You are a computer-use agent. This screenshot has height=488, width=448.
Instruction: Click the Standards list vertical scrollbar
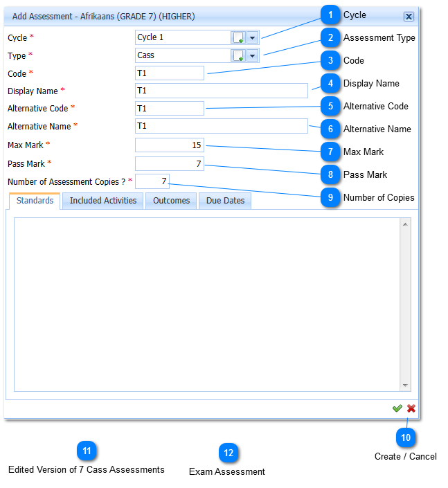point(406,305)
